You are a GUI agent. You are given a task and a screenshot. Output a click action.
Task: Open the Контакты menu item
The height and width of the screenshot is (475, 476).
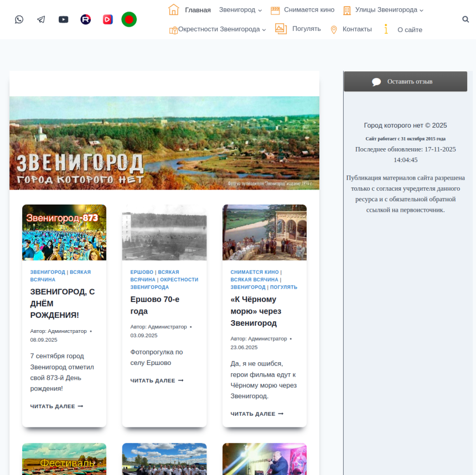click(357, 29)
